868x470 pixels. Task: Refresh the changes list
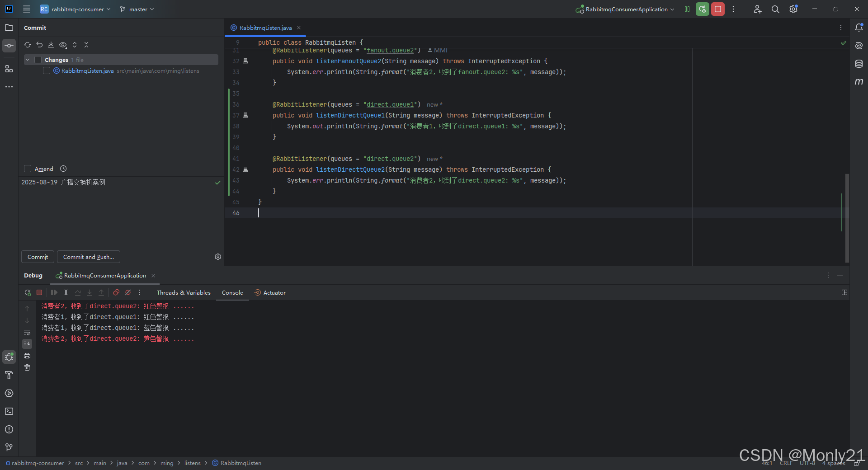28,45
